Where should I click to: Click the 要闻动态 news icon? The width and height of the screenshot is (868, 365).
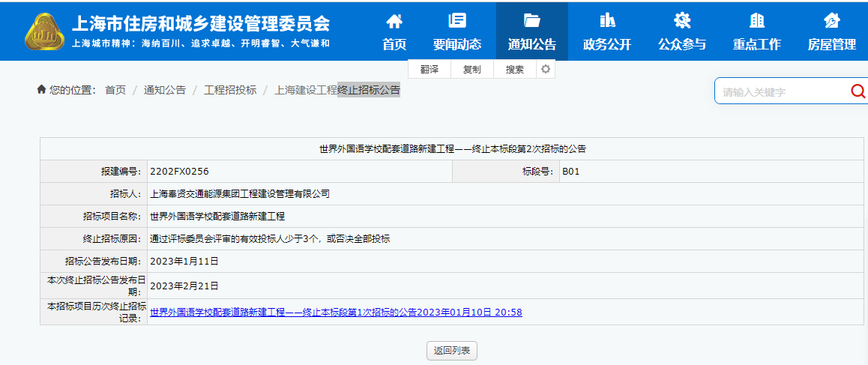[457, 21]
